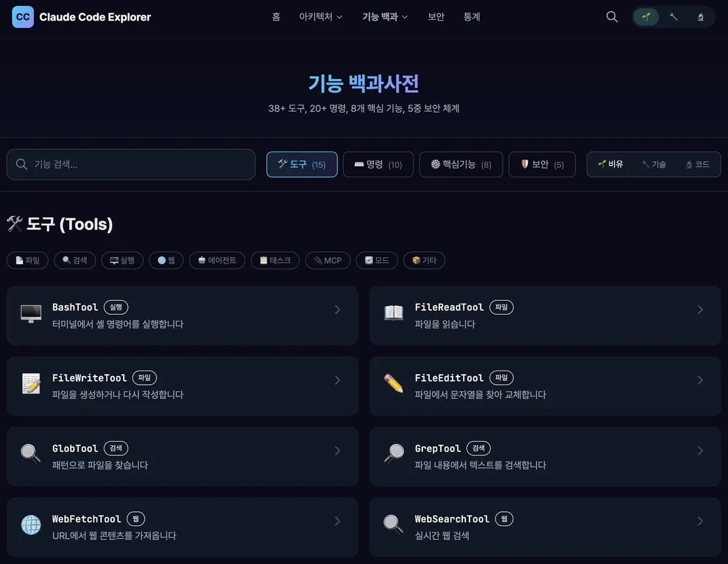Click the text URL에서 웹 콘텐츠를 가져옵니다
Screen dimensions: 728x564
click(114, 535)
